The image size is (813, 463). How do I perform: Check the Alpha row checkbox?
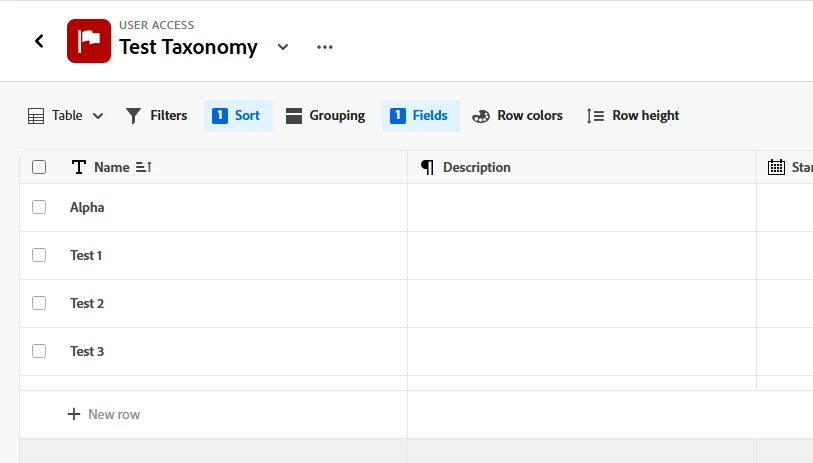(x=39, y=207)
